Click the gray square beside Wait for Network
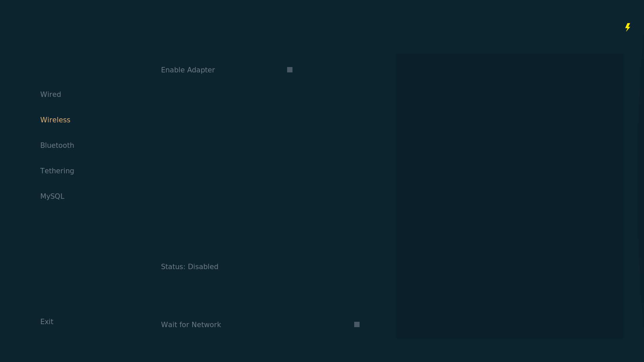Viewport: 644px width, 362px height. [357, 324]
